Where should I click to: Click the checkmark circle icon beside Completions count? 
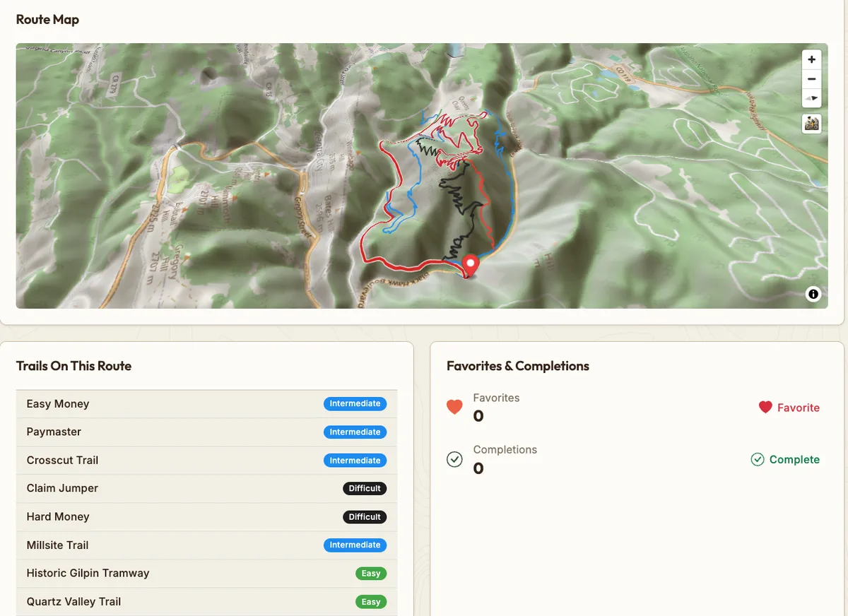pyautogui.click(x=454, y=459)
